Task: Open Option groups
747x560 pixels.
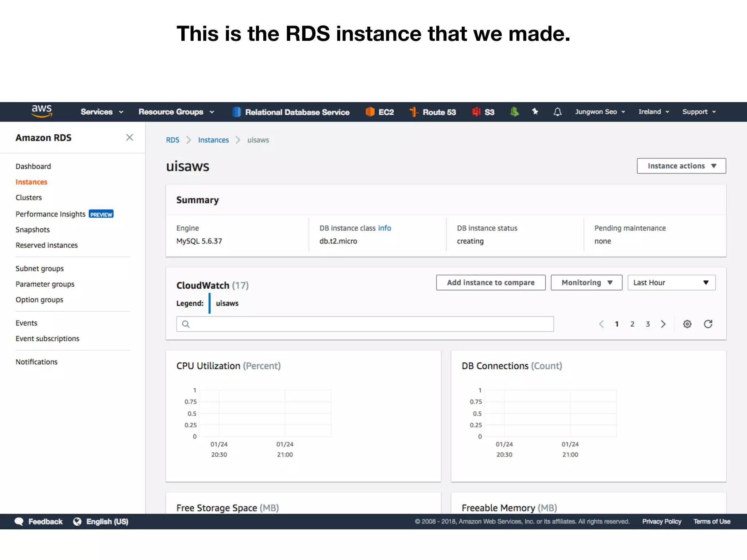Action: tap(39, 300)
